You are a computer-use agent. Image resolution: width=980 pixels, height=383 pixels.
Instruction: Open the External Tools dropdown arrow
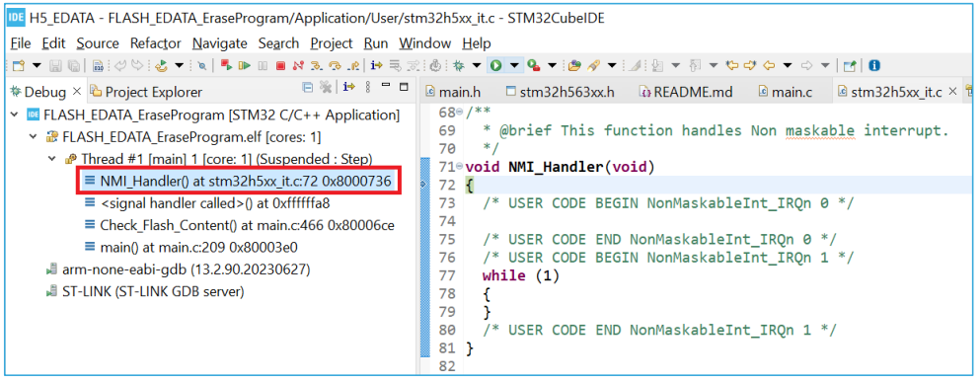pos(552,65)
